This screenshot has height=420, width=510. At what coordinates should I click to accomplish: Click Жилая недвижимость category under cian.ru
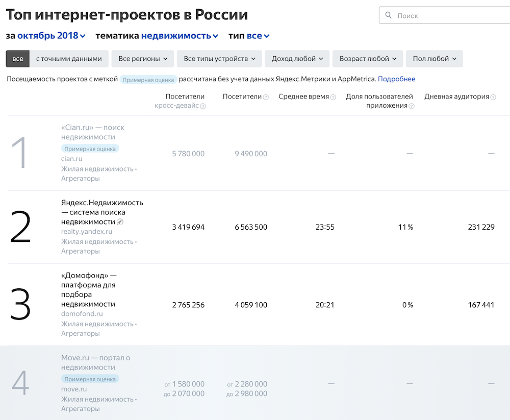point(97,169)
